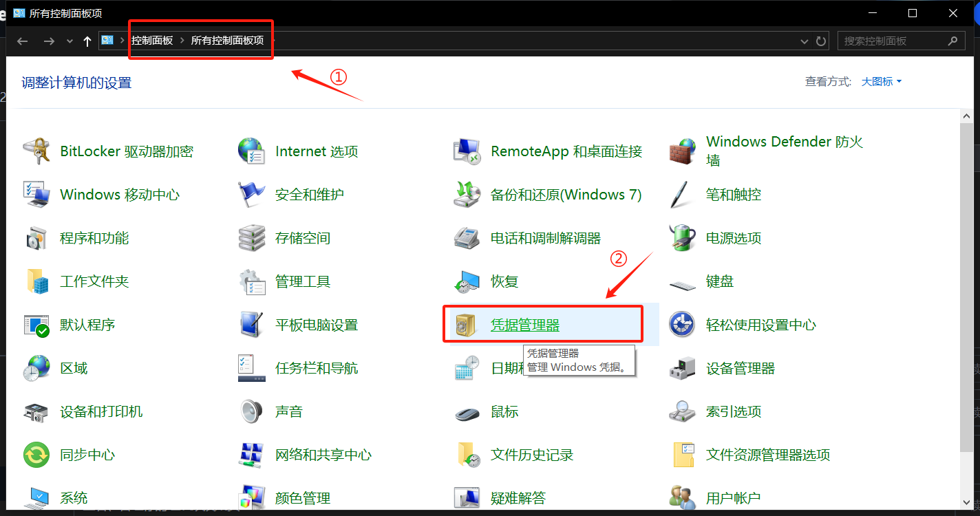The image size is (980, 516).
Task: Click the search magnifier icon
Action: (952, 41)
